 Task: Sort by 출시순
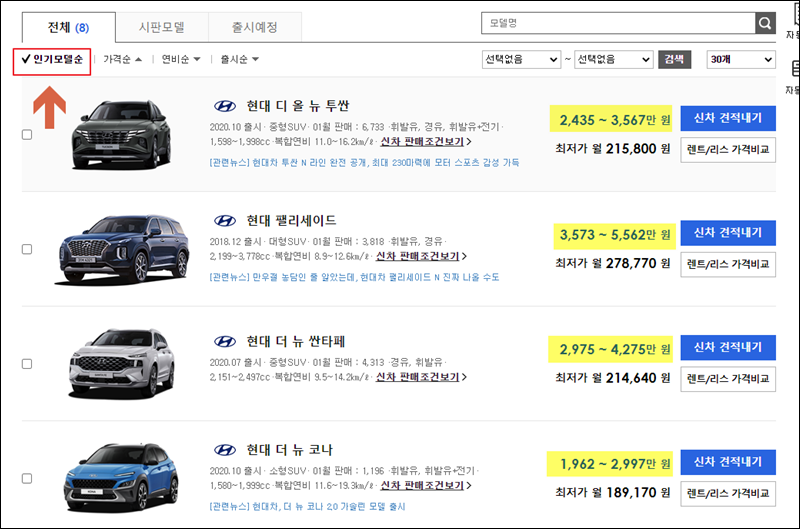[x=240, y=59]
